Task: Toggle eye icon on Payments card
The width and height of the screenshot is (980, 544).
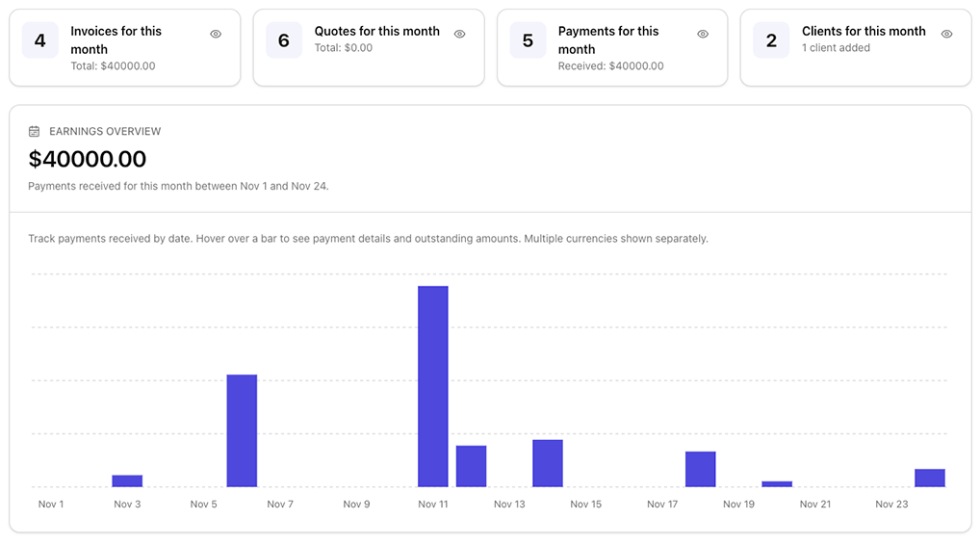Action: (703, 34)
